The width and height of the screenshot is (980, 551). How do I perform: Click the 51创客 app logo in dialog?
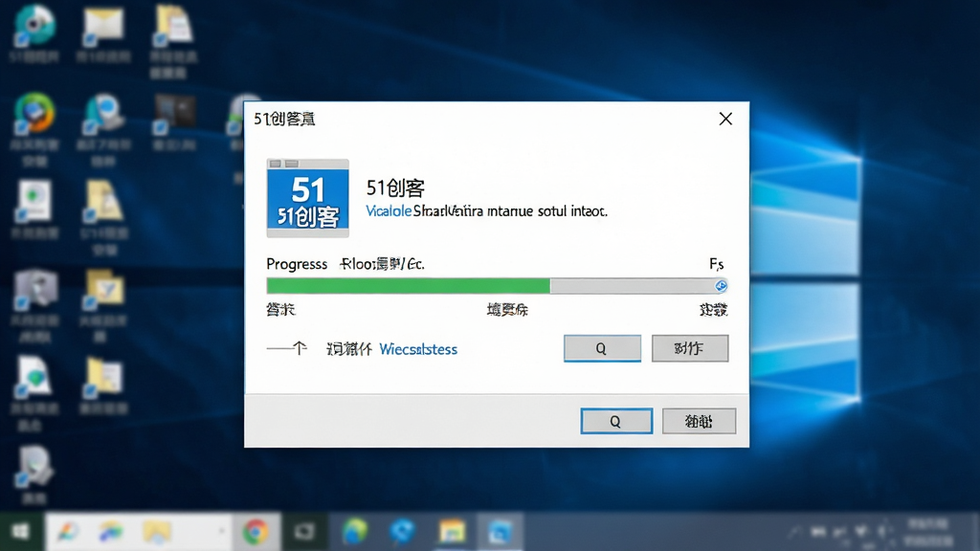click(307, 198)
